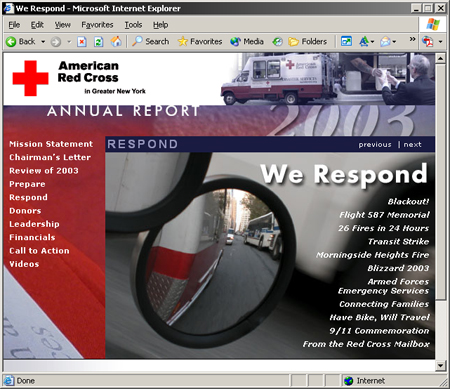Go to the Home page icon
This screenshot has width=450, height=389.
click(116, 42)
